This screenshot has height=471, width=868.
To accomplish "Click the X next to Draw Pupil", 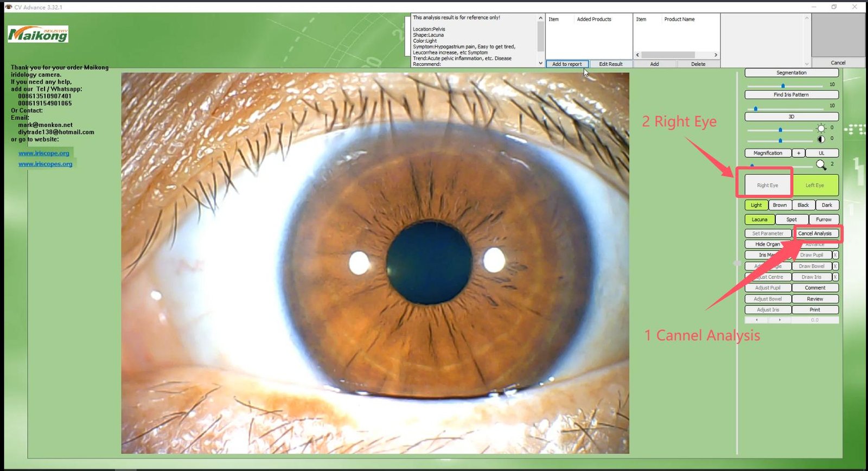I will point(835,255).
